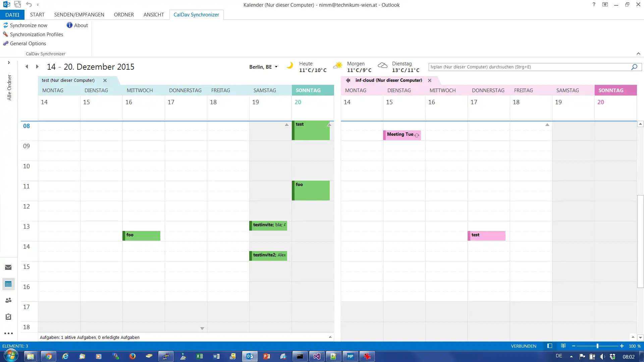Click the calendar search input field
The width and height of the screenshot is (644, 362).
pyautogui.click(x=530, y=66)
